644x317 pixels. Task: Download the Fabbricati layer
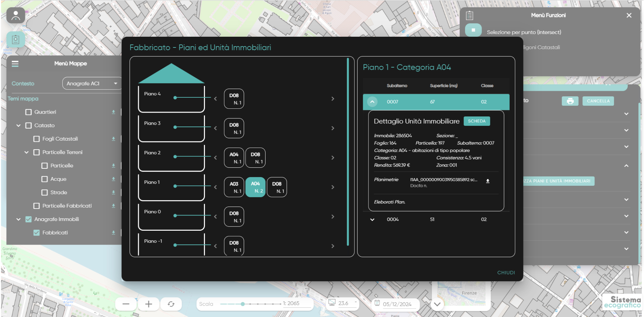(x=113, y=233)
